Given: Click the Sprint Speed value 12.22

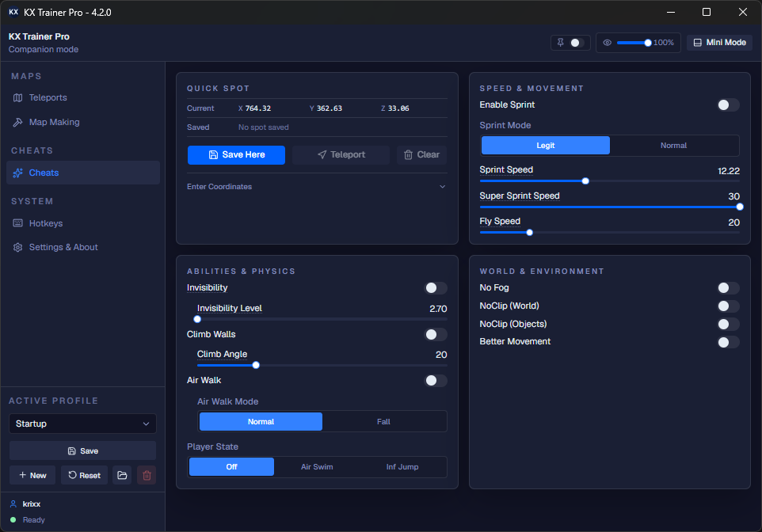Looking at the screenshot, I should coord(729,171).
